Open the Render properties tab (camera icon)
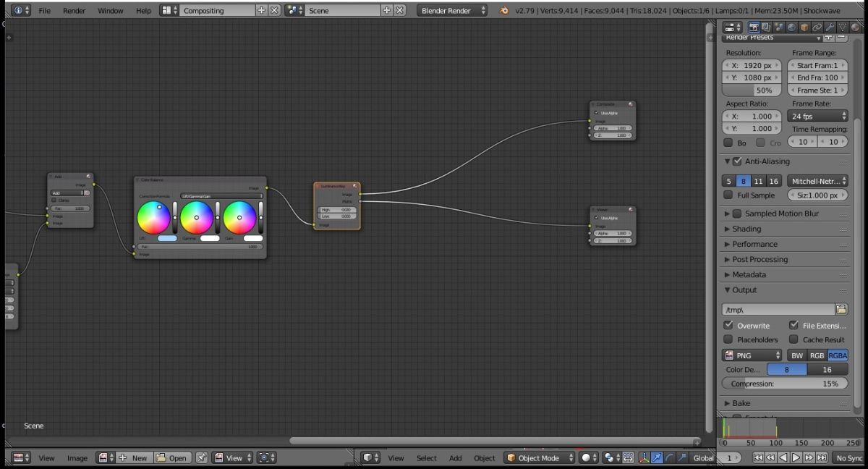The height and width of the screenshot is (469, 868). [x=755, y=27]
